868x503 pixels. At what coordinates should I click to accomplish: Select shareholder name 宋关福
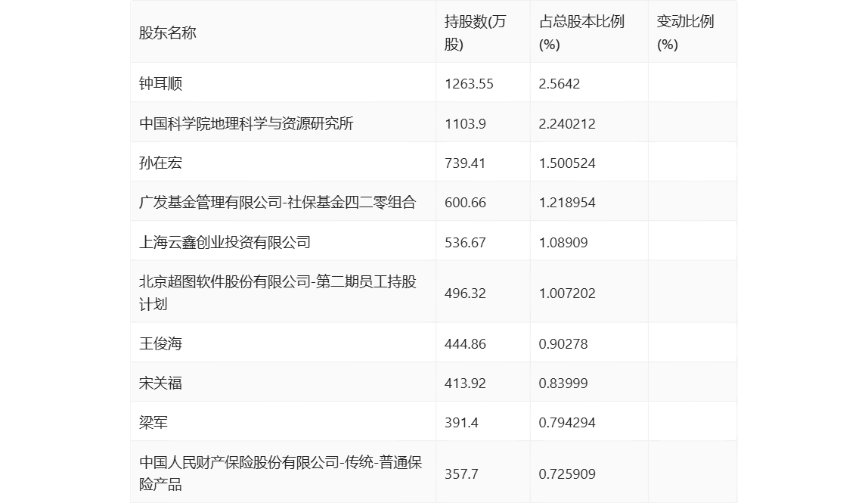[160, 383]
